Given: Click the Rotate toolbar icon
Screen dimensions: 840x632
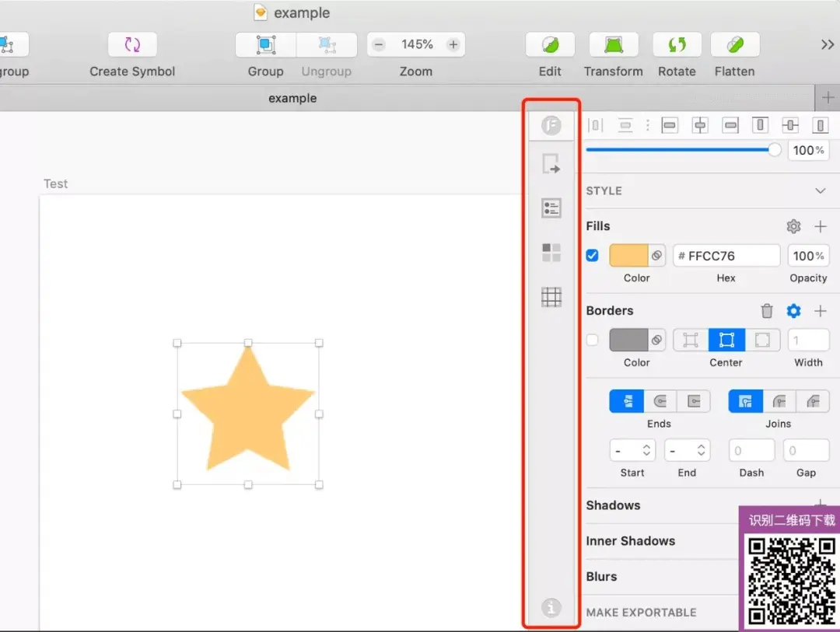Looking at the screenshot, I should point(677,44).
